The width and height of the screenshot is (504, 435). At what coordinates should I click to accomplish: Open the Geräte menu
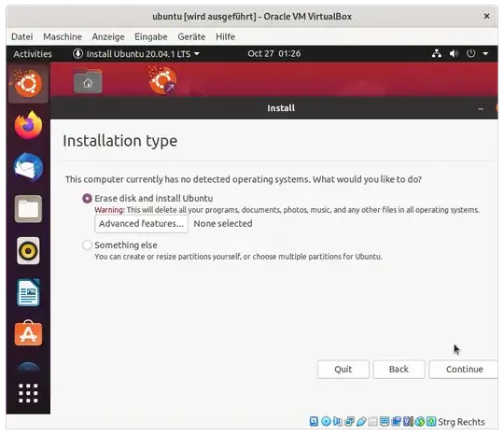click(x=191, y=36)
